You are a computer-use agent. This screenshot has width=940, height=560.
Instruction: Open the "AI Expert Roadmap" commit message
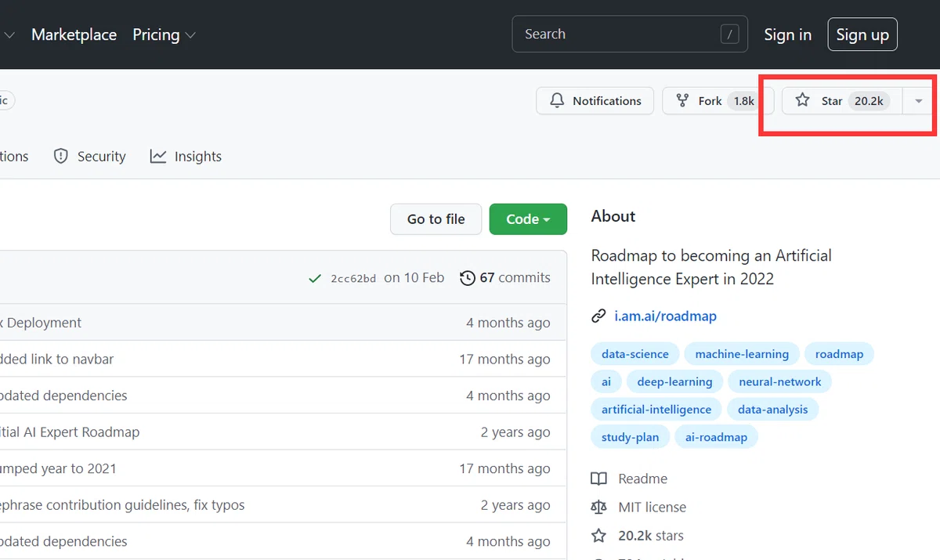(70, 432)
